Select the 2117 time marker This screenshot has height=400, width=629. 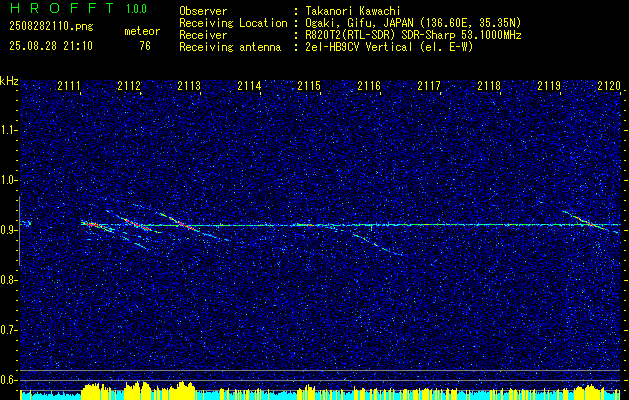click(x=429, y=86)
